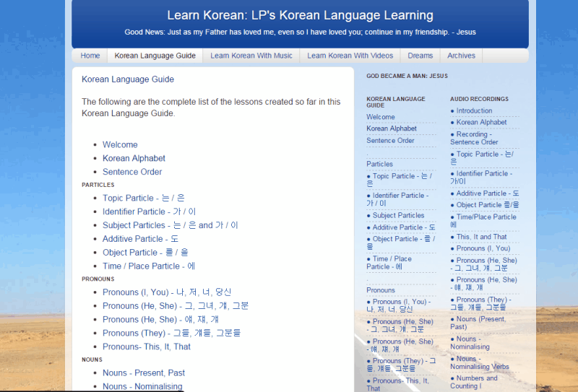This screenshot has width=578, height=392.
Task: Play Topic Particle audio recording
Action: click(x=482, y=158)
